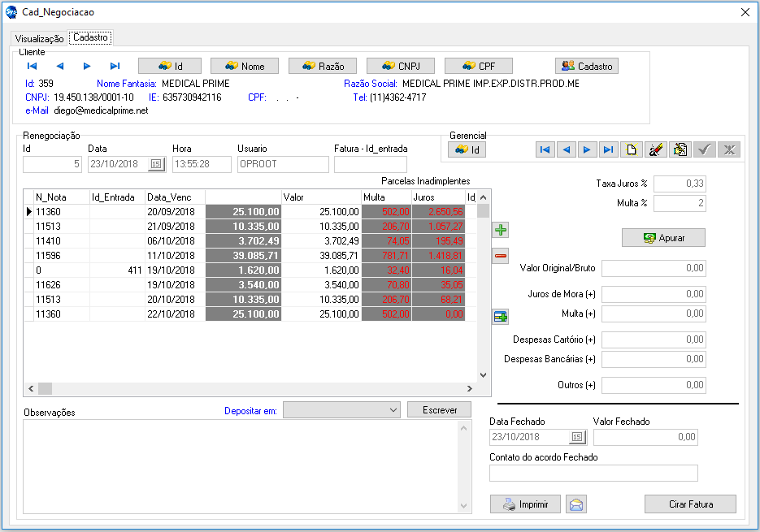The height and width of the screenshot is (532, 760).
Task: Select the Cadastro tab
Action: (x=90, y=38)
